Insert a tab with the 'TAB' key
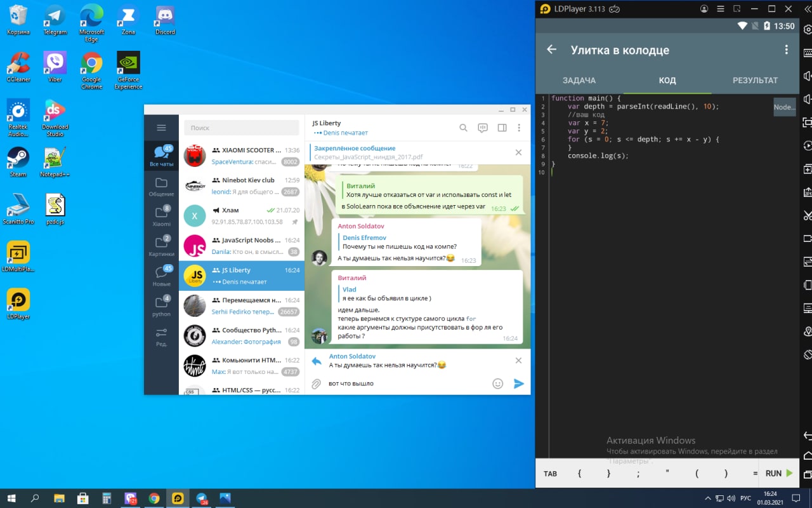This screenshot has width=812, height=508. tap(550, 474)
